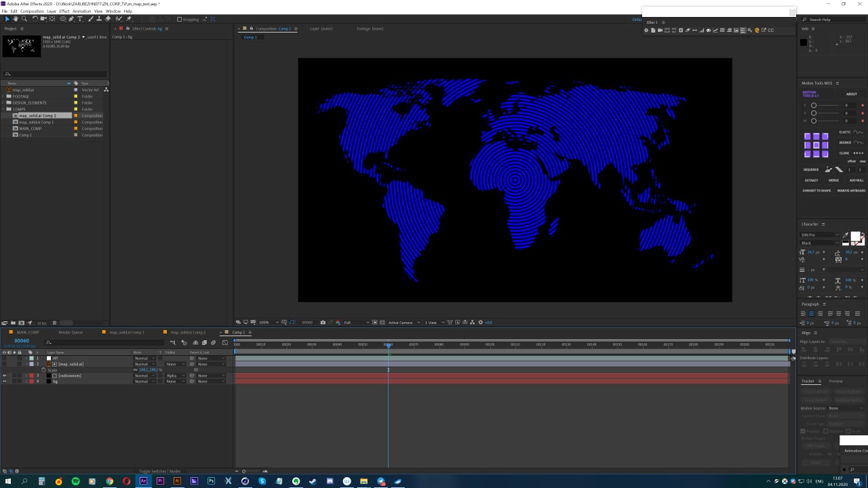Click the trash delete icon in Project panel
The image size is (868, 488).
pyautogui.click(x=54, y=323)
